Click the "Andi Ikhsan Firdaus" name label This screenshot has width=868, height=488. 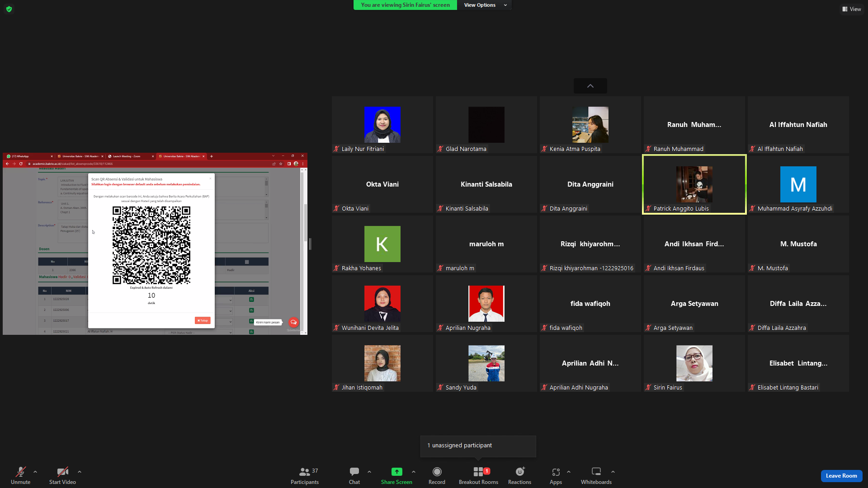tap(679, 268)
